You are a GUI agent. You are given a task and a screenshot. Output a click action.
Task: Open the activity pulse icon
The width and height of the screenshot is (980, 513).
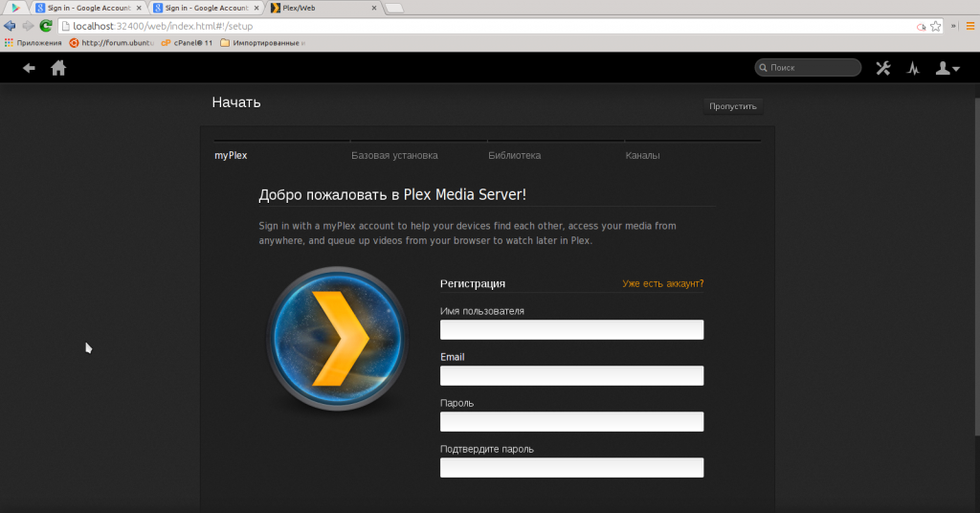click(913, 68)
